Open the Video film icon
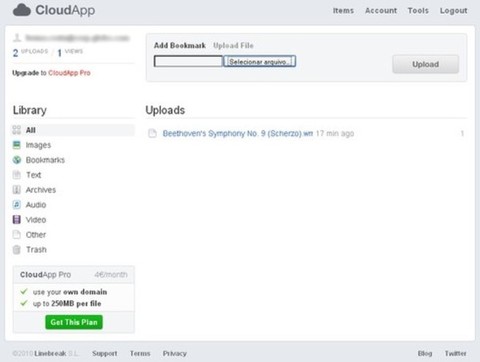The image size is (480, 362). click(17, 220)
